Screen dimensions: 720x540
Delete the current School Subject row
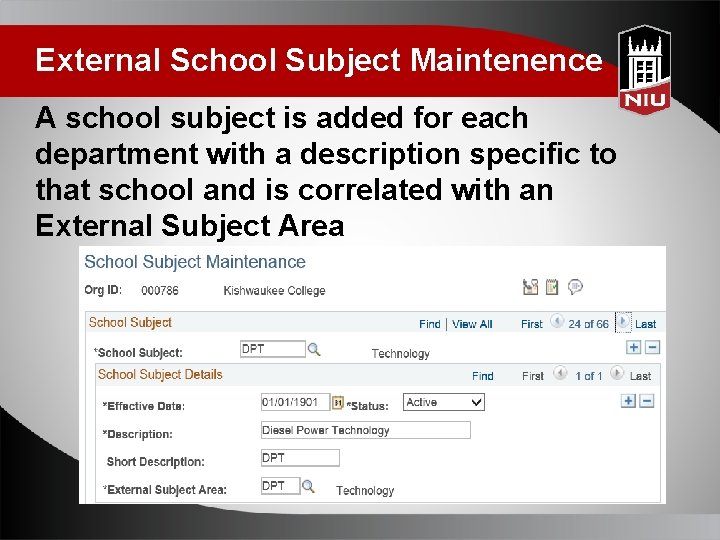pyautogui.click(x=652, y=347)
